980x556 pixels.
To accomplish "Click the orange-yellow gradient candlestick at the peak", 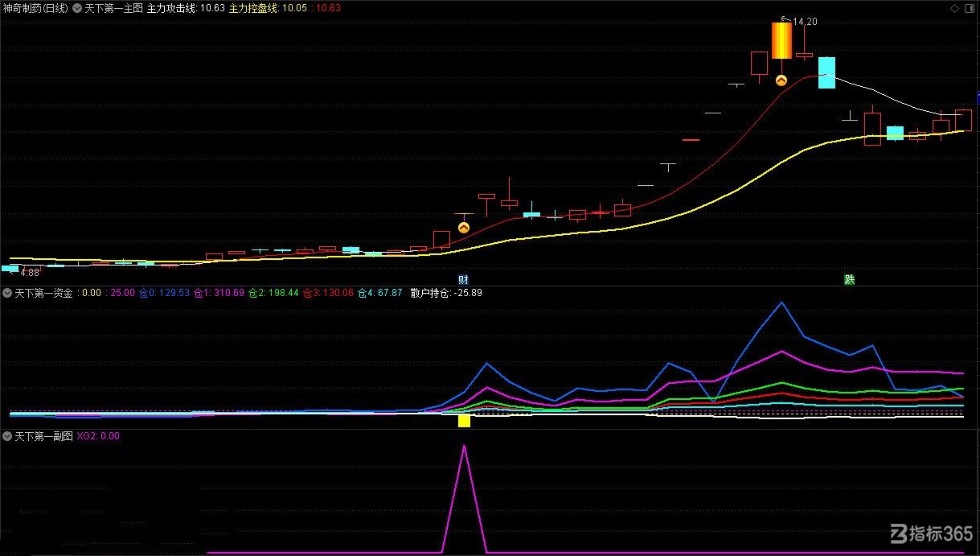I will [x=781, y=40].
